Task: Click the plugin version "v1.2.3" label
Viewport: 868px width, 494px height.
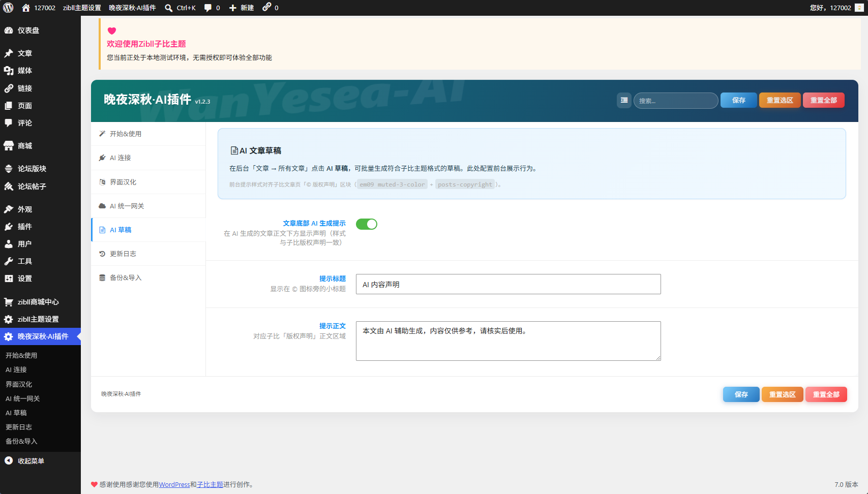Action: click(202, 102)
